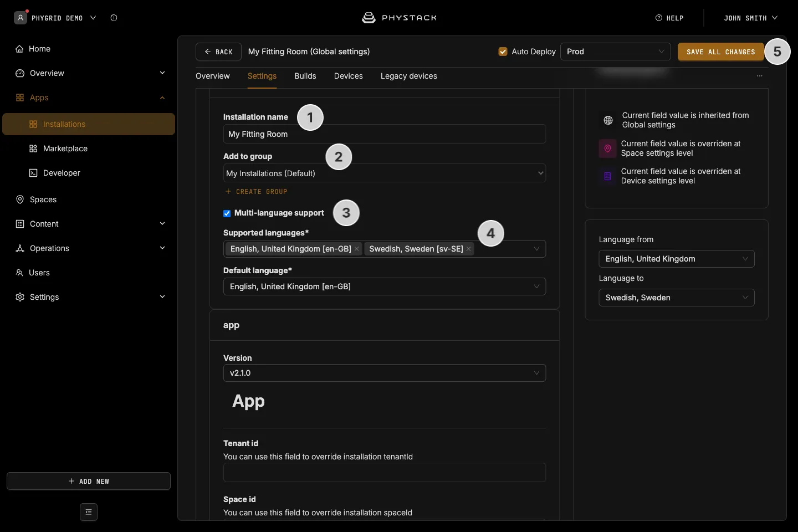The height and width of the screenshot is (532, 798).
Task: Open the John Smith user menu
Action: [751, 18]
